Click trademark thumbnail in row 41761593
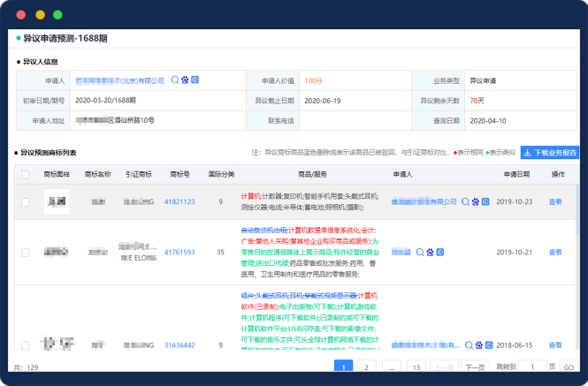Image resolution: width=588 pixels, height=386 pixels. point(57,252)
